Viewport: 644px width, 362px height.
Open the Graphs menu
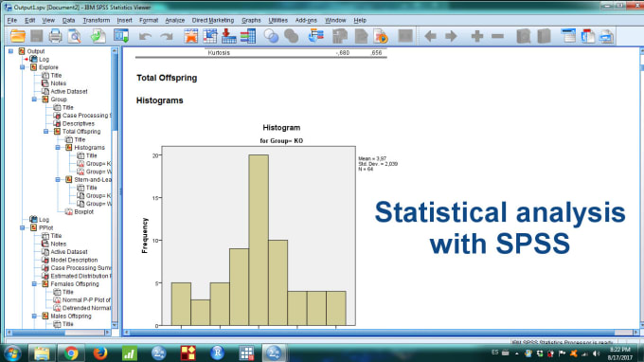[251, 20]
